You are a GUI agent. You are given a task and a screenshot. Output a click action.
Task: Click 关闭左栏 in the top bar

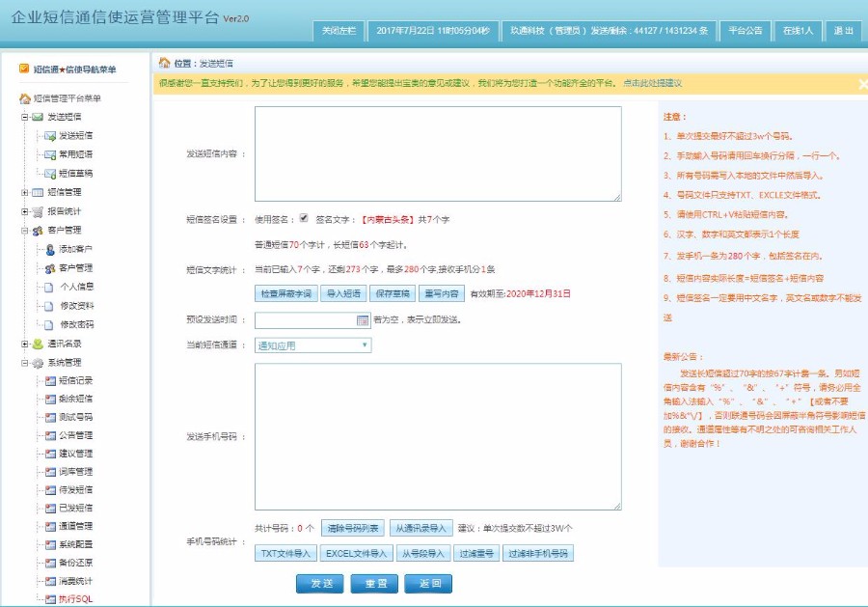tap(339, 30)
